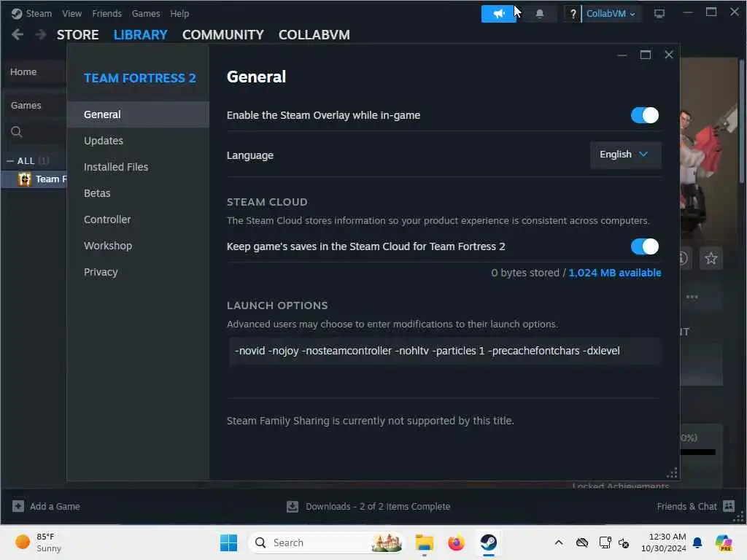The image size is (747, 560).
Task: Disable the Steam Overlay toggle
Action: (x=645, y=115)
